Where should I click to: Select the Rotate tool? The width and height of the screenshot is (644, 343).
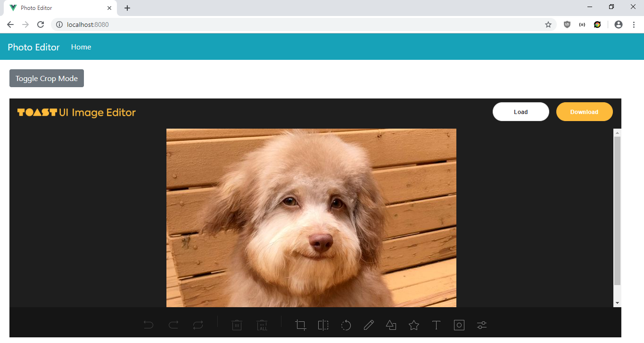346,325
